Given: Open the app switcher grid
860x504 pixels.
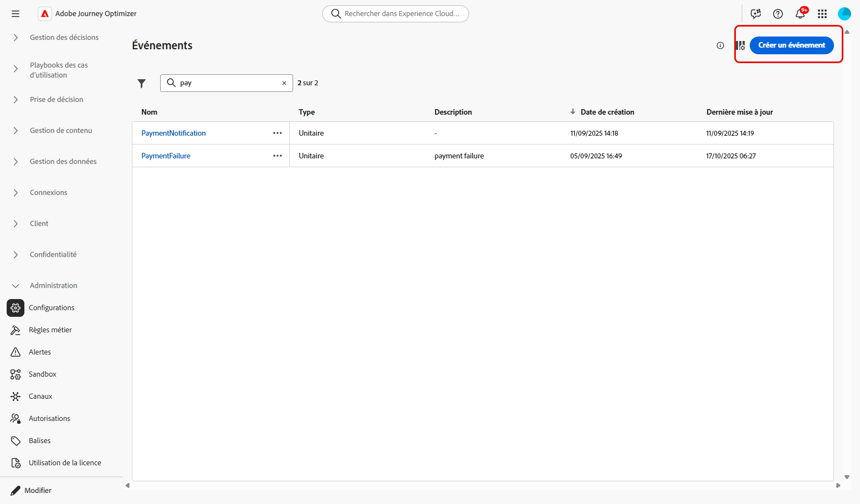Looking at the screenshot, I should pos(822,14).
